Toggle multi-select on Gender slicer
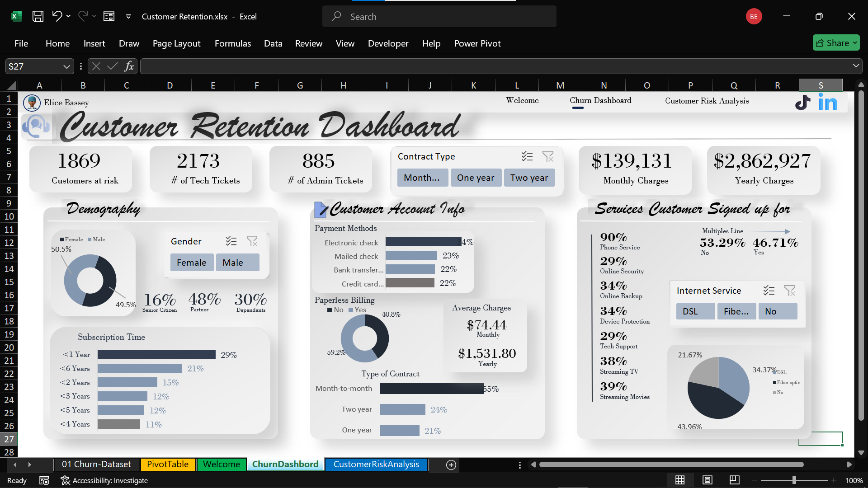Image resolution: width=868 pixels, height=488 pixels. tap(231, 241)
